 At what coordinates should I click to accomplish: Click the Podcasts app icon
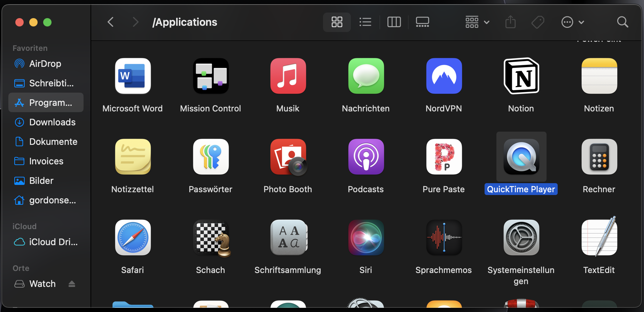(366, 157)
